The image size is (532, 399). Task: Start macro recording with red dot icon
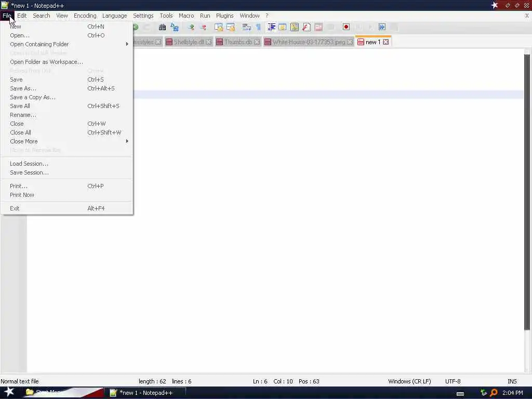(x=346, y=27)
